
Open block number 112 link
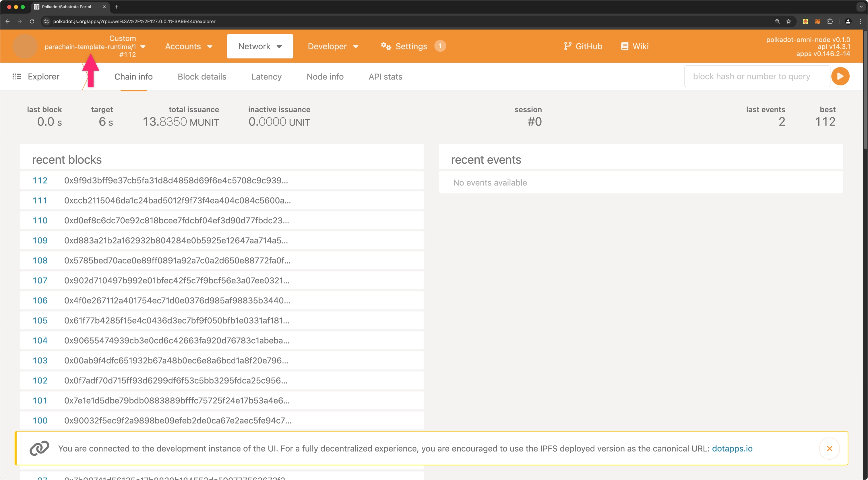40,180
